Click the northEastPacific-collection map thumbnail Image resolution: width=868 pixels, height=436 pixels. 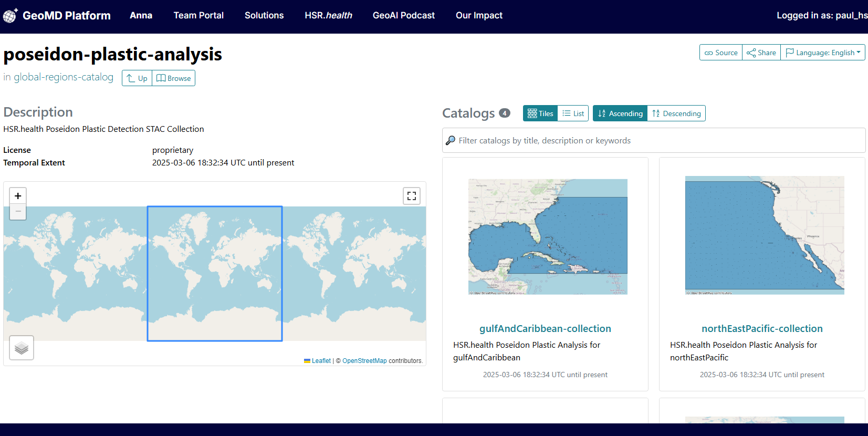(x=764, y=235)
